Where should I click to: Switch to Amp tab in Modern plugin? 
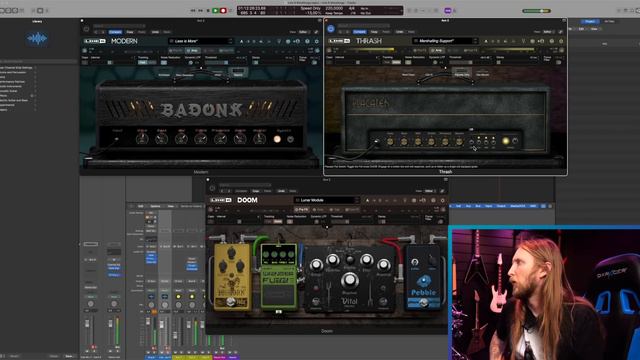pyautogui.click(x=193, y=51)
